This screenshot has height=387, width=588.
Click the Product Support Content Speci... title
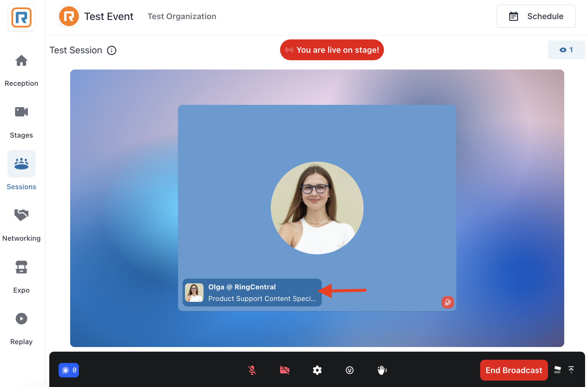tap(262, 298)
